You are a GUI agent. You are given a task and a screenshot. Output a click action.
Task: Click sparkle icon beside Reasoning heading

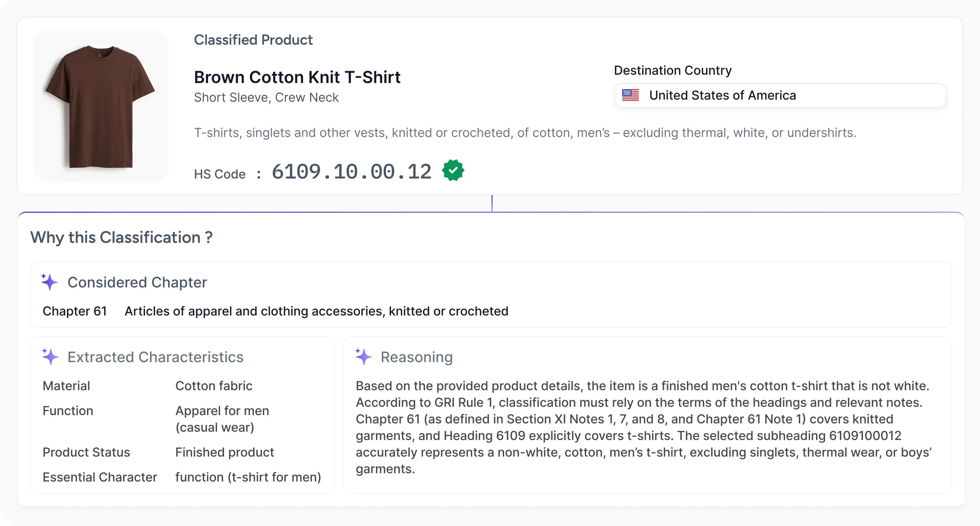tap(363, 357)
